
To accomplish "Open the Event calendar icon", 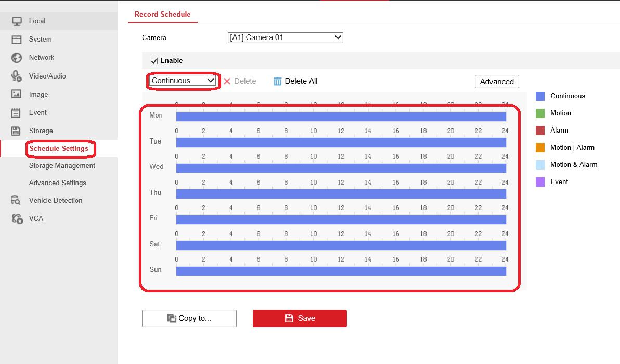I will [17, 112].
